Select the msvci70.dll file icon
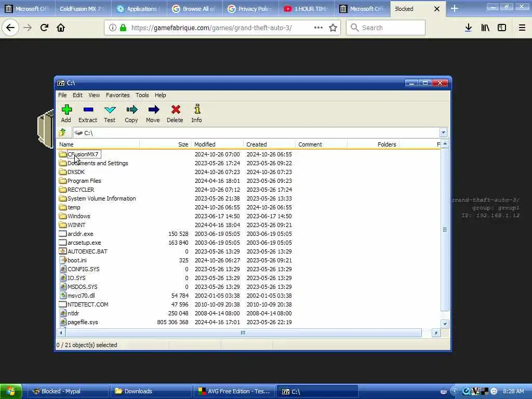Screen dimensions: 532x399 (63, 296)
